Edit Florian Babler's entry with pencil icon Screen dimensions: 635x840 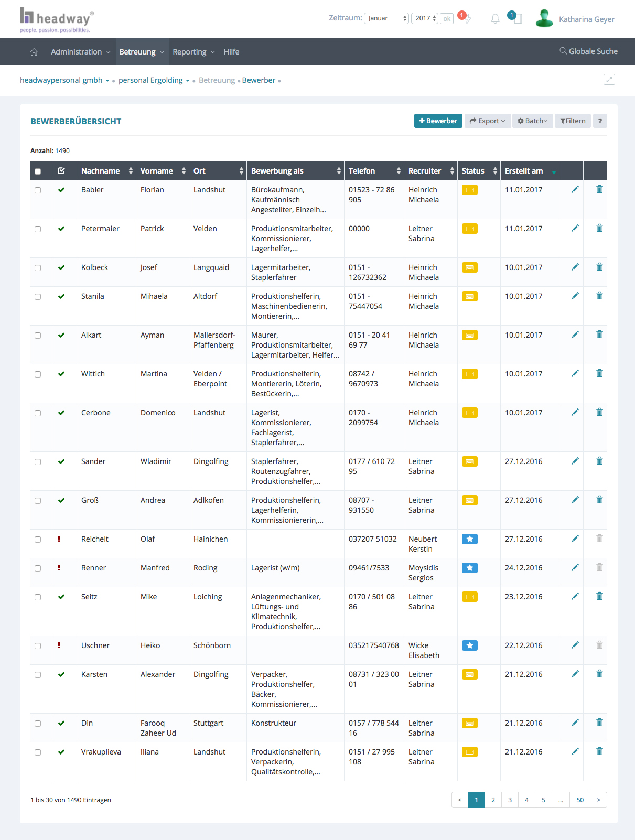pyautogui.click(x=575, y=189)
